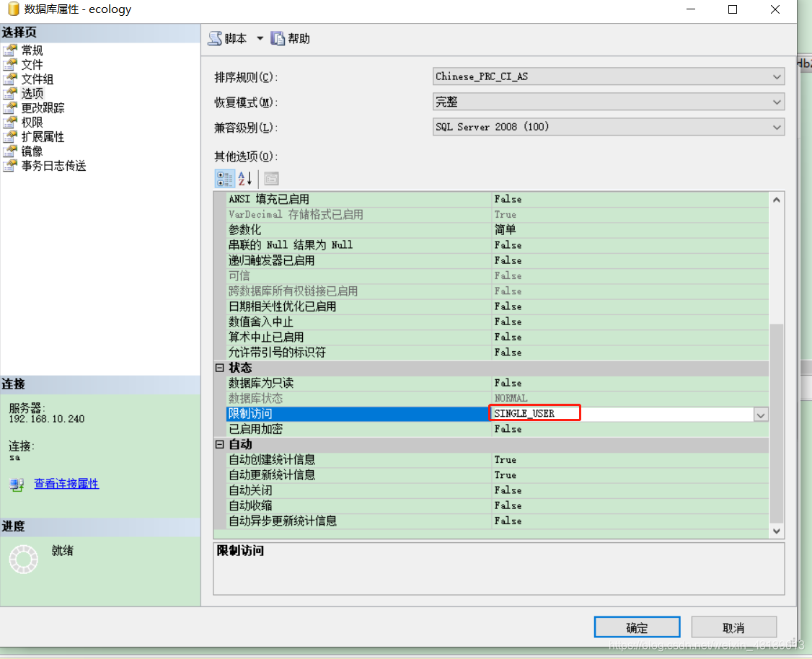This screenshot has height=659, width=812.
Task: Open the 文件 page icon
Action: tap(10, 65)
